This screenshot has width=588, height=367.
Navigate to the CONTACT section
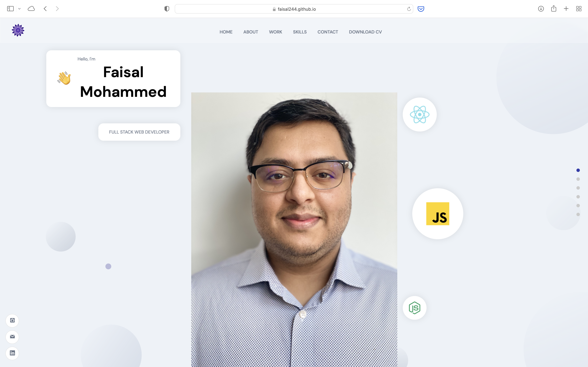pos(328,32)
